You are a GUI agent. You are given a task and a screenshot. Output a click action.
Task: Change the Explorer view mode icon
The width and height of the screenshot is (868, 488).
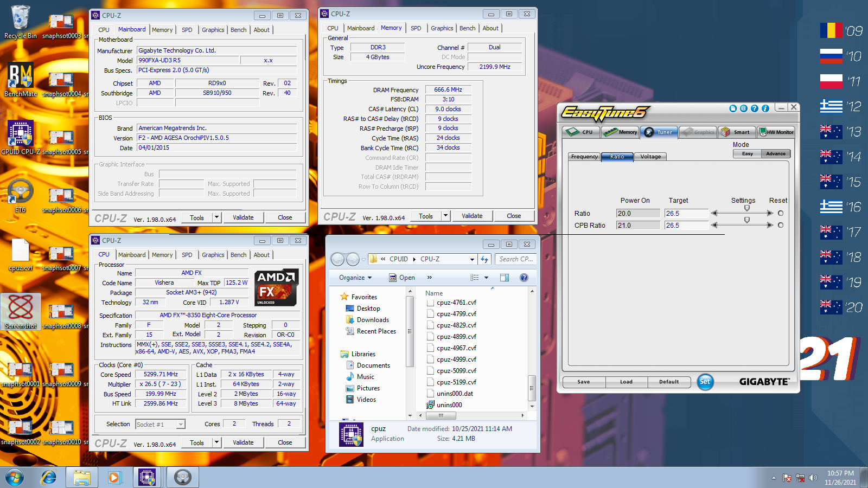475,278
